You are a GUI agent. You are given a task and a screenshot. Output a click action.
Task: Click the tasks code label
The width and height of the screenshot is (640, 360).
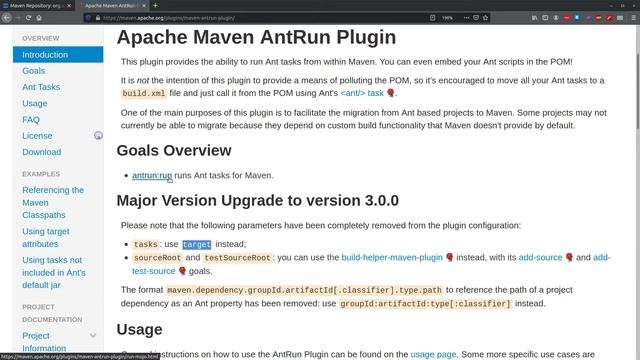point(146,244)
